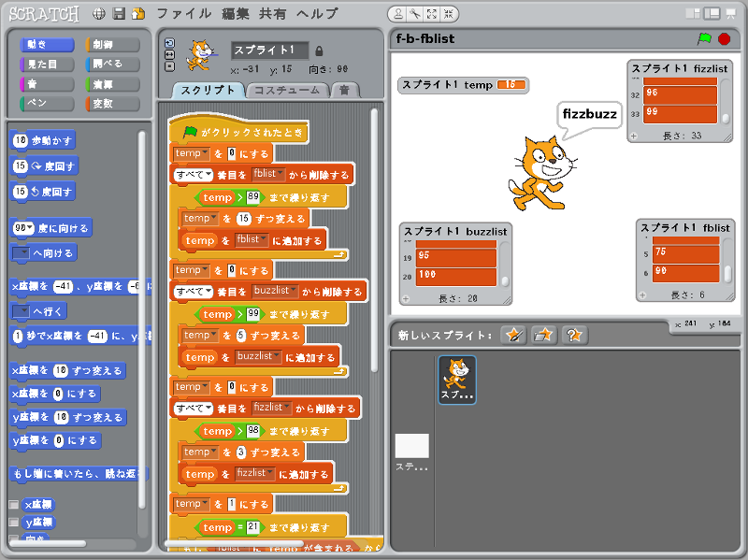Screen dimensions: 748x560
Task: Save the project with the floppy disk icon
Action: pos(119,14)
